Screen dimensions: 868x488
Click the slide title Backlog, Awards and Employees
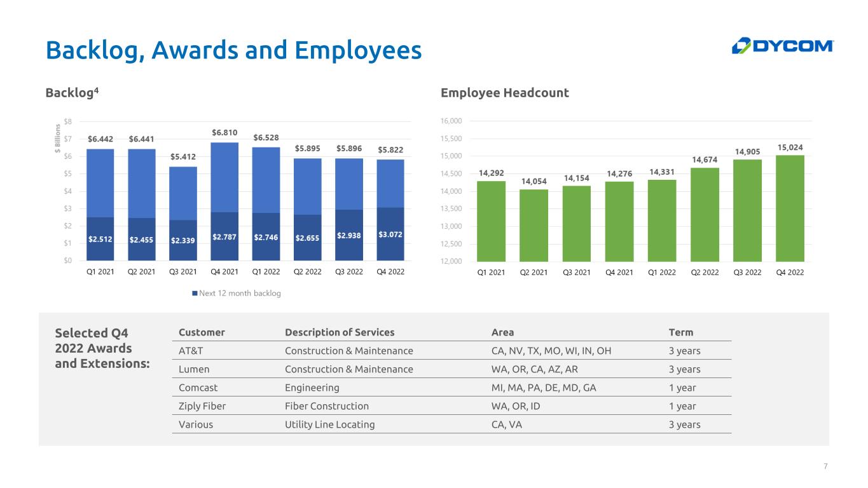pyautogui.click(x=233, y=50)
